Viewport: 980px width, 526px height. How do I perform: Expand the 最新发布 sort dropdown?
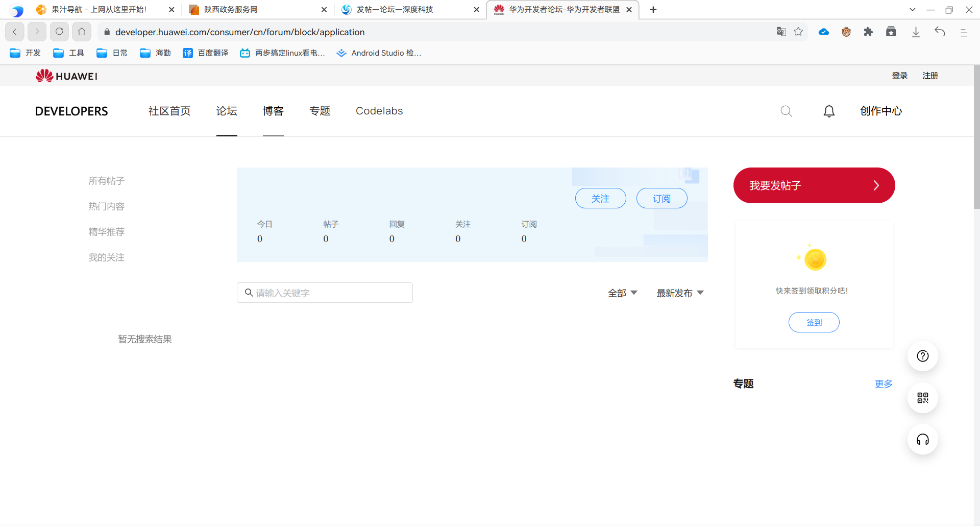tap(680, 293)
